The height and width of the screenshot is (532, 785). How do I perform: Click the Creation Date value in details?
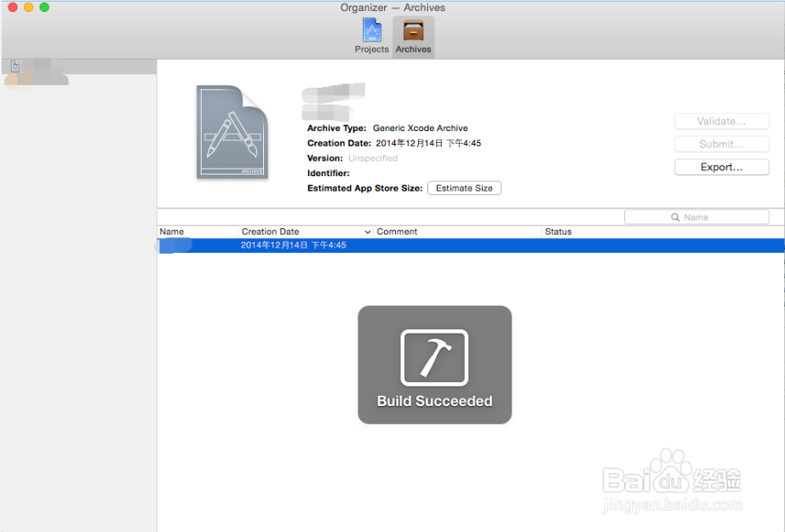(428, 143)
